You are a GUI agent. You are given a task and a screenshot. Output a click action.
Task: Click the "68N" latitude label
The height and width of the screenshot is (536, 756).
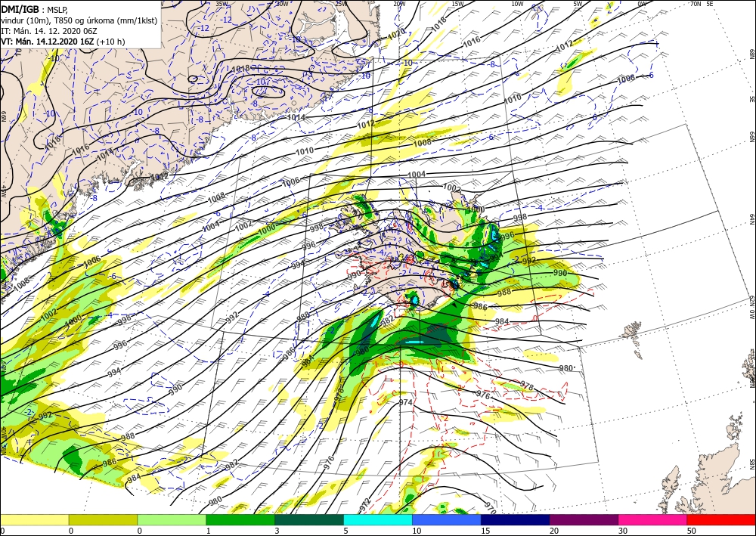pos(751,53)
